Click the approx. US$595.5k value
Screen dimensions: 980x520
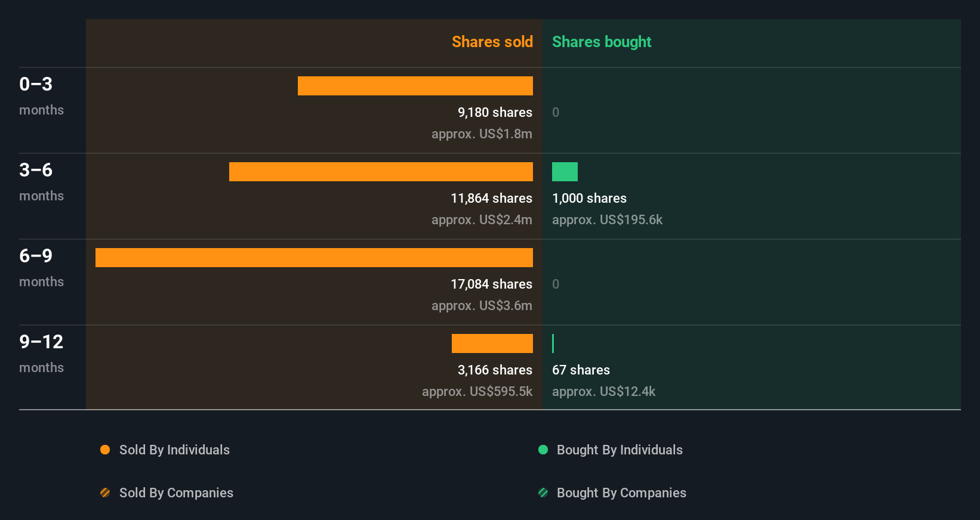(x=477, y=391)
